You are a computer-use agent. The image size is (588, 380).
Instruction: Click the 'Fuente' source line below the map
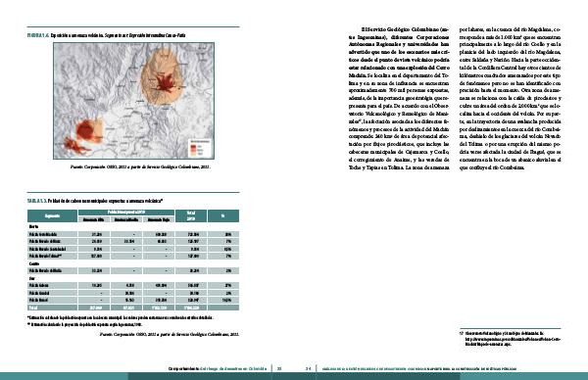pyautogui.click(x=140, y=167)
